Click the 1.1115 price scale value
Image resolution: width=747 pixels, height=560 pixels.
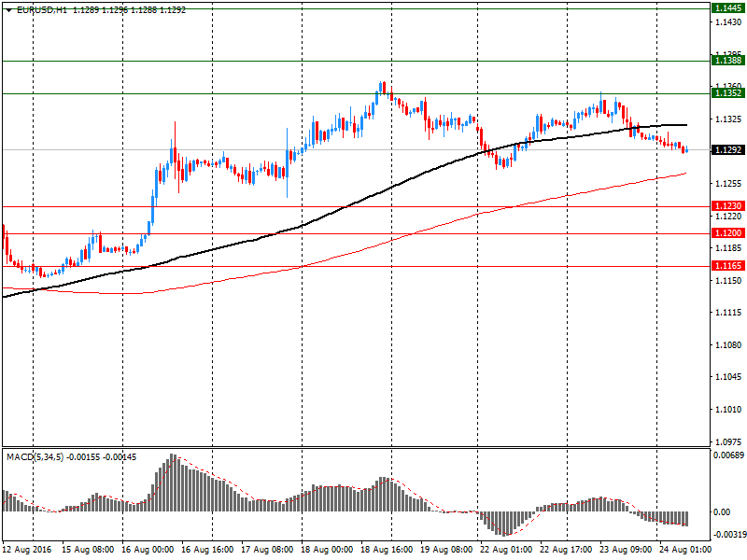pos(728,313)
